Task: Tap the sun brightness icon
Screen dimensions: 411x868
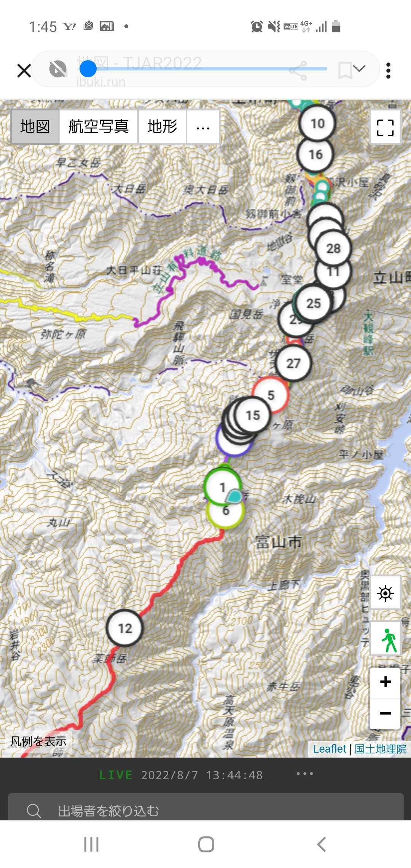Action: click(385, 593)
